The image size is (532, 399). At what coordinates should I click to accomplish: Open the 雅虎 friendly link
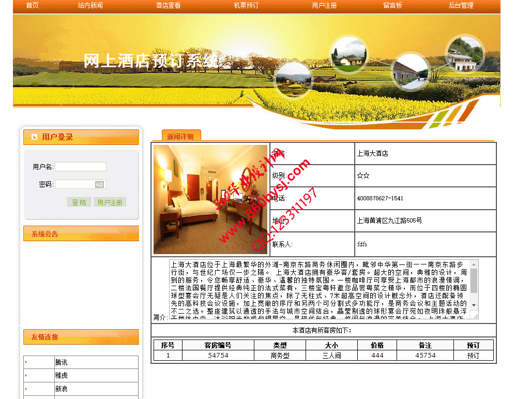[62, 376]
